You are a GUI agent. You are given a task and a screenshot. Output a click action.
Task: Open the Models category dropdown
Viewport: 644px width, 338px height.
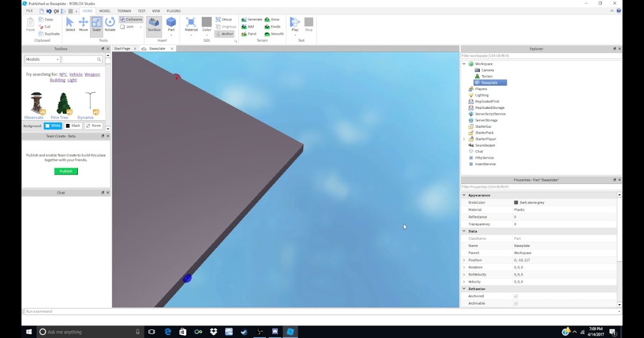(x=42, y=60)
